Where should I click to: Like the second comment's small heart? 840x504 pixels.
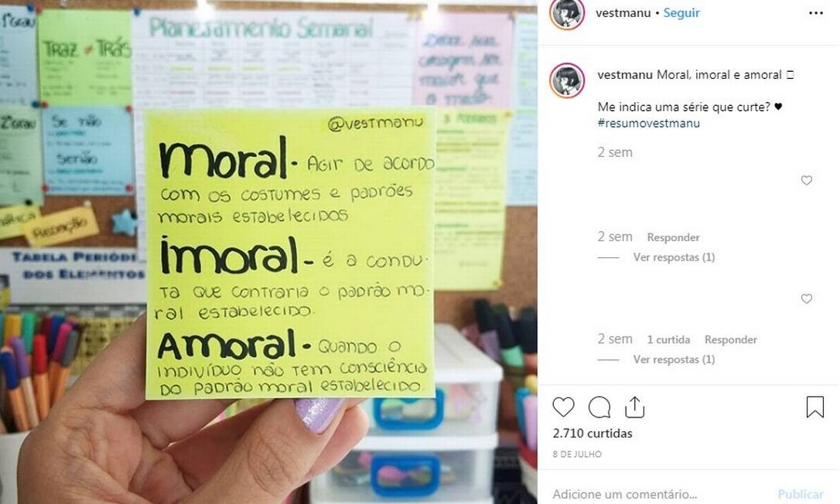(x=807, y=299)
